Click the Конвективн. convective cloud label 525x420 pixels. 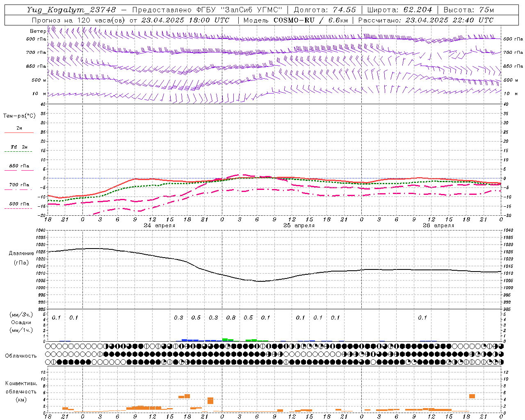[x=21, y=383]
